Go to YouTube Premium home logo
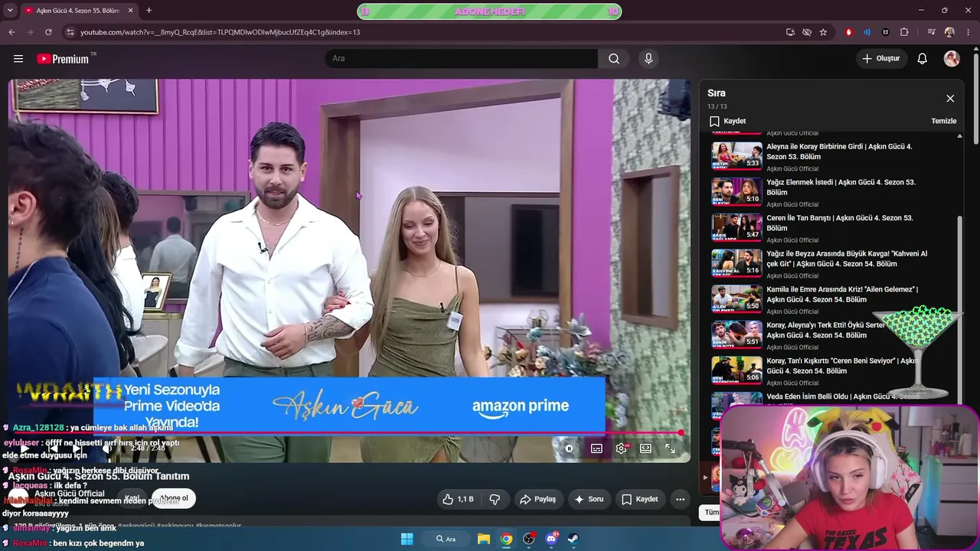This screenshot has height=551, width=980. tap(63, 59)
